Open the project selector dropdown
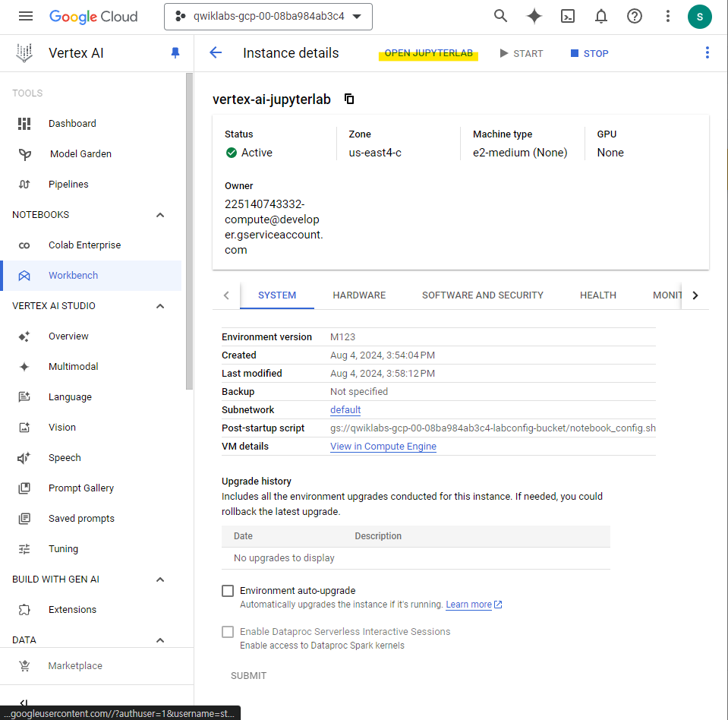 coord(268,17)
